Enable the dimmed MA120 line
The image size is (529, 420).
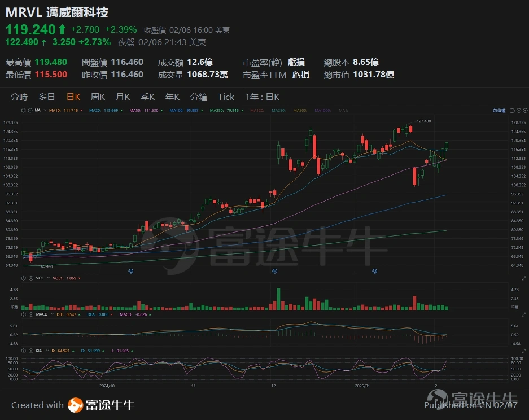point(257,110)
